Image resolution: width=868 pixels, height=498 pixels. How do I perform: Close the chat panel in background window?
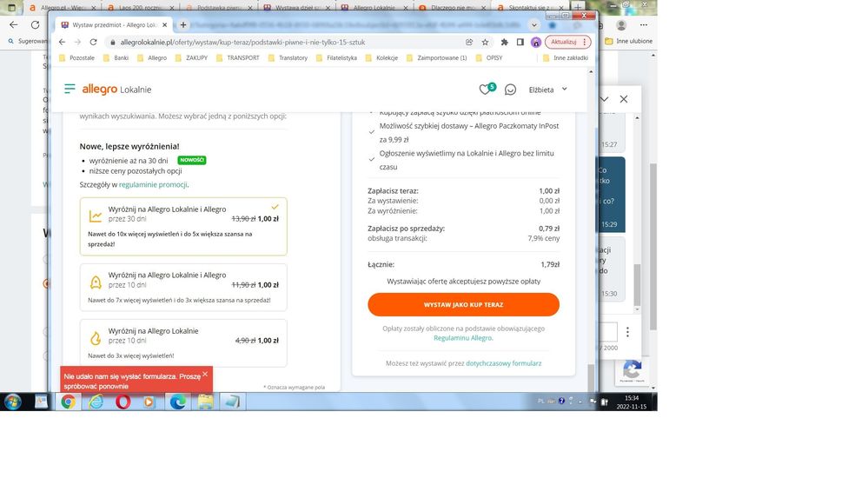[x=624, y=99]
